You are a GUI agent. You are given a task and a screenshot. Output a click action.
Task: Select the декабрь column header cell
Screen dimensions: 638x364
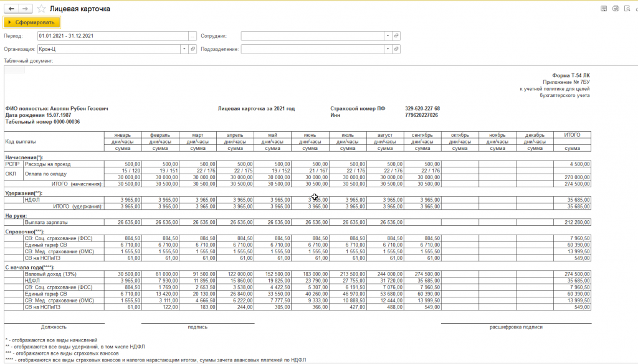(x=535, y=135)
